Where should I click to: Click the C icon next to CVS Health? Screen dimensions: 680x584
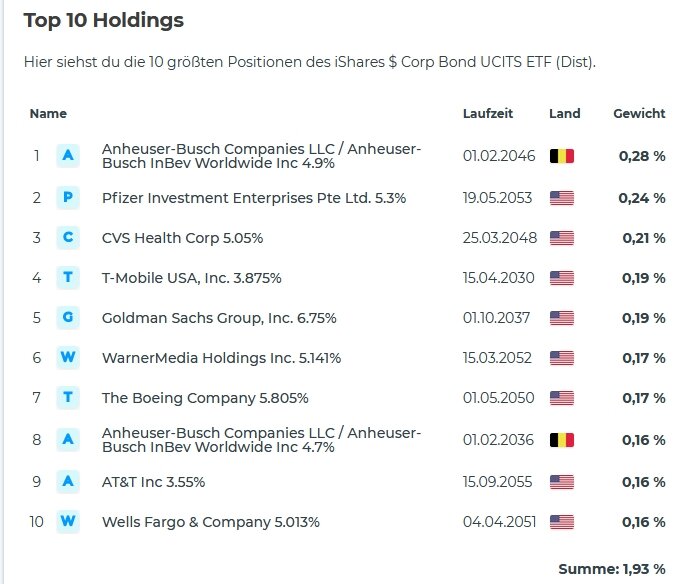(x=68, y=237)
